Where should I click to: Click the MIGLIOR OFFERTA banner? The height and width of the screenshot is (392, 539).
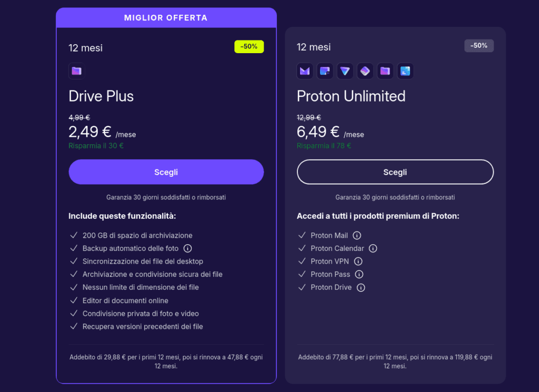pyautogui.click(x=166, y=18)
